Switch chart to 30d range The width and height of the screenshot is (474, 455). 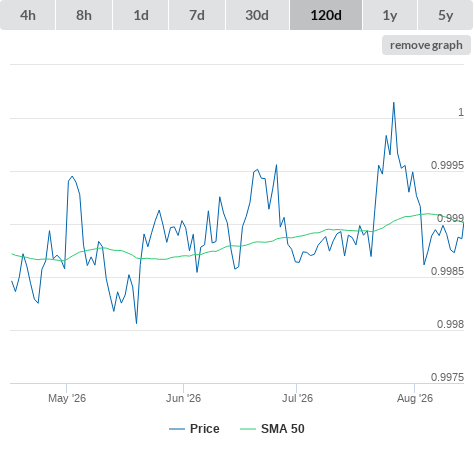[257, 15]
